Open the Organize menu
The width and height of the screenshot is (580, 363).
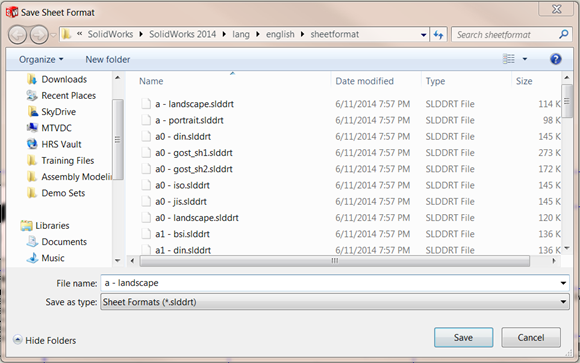point(41,60)
